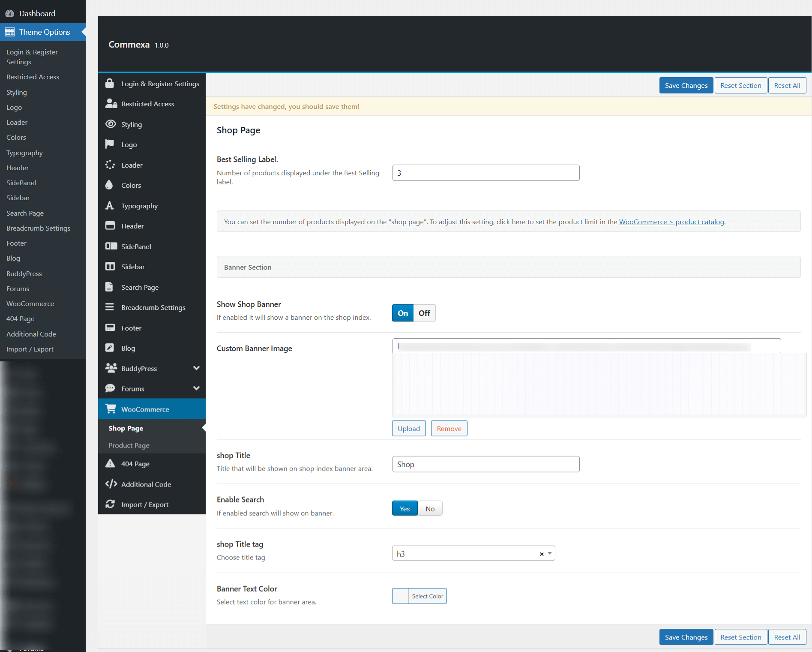
Task: Click the shop Title text field
Action: (x=485, y=464)
